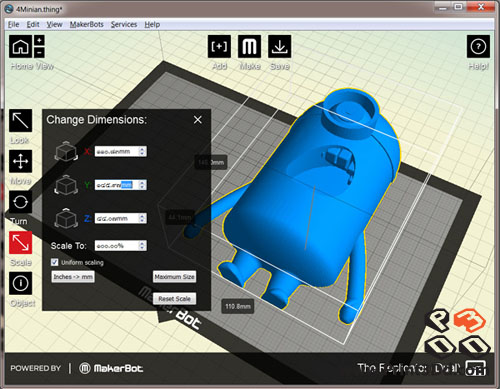Click the X dimension input field
This screenshot has height=389, width=500.
[121, 151]
